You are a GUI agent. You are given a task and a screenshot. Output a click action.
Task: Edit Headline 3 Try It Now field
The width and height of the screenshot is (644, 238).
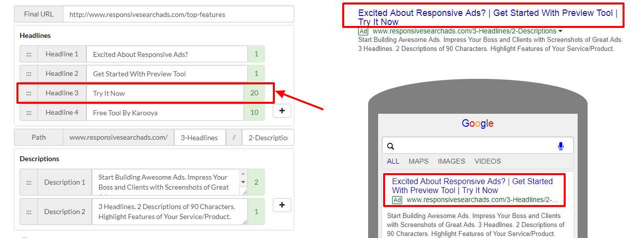165,93
